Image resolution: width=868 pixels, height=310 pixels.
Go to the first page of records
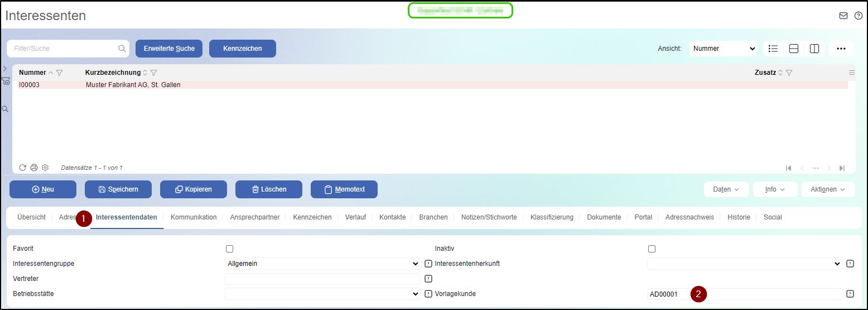[x=789, y=168]
